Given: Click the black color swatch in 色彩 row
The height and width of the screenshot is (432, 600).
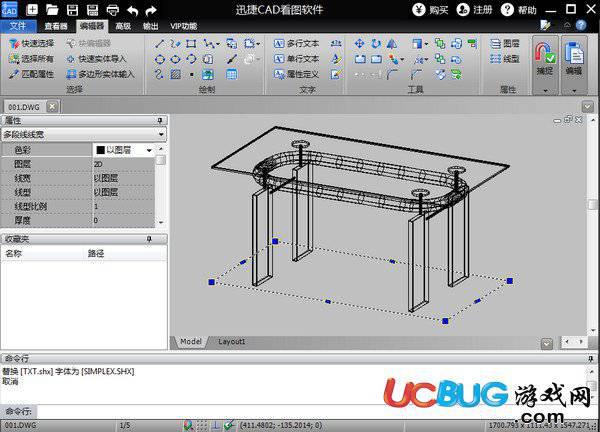Looking at the screenshot, I should coord(101,150).
